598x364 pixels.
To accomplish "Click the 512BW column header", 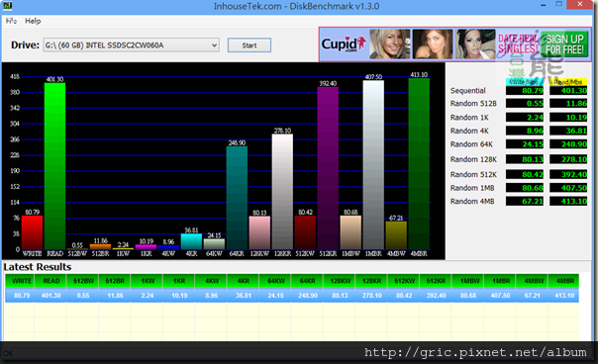I will (83, 281).
